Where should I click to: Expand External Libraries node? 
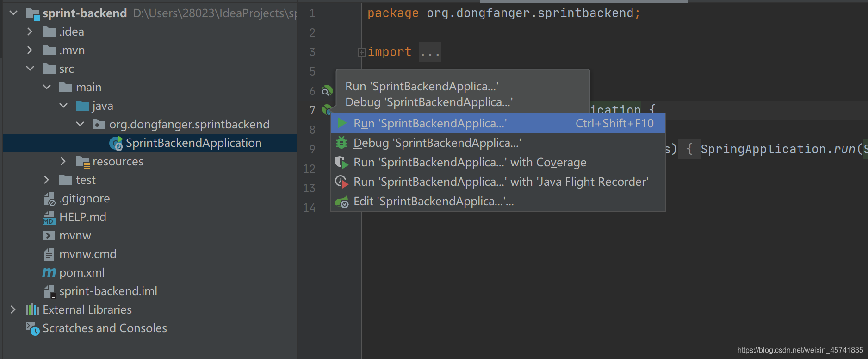tap(13, 309)
